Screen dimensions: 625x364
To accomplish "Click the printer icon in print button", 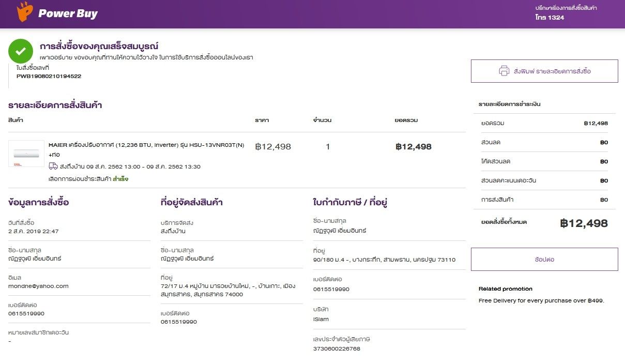I will [504, 71].
